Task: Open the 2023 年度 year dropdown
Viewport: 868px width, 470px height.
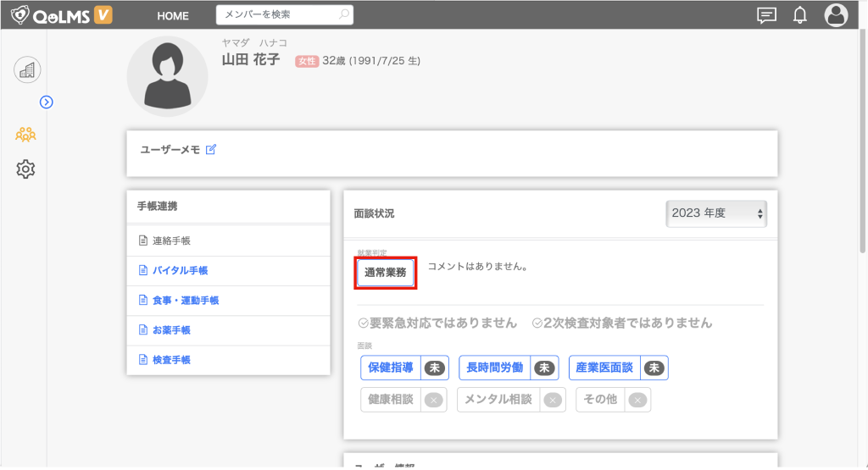Action: click(716, 213)
